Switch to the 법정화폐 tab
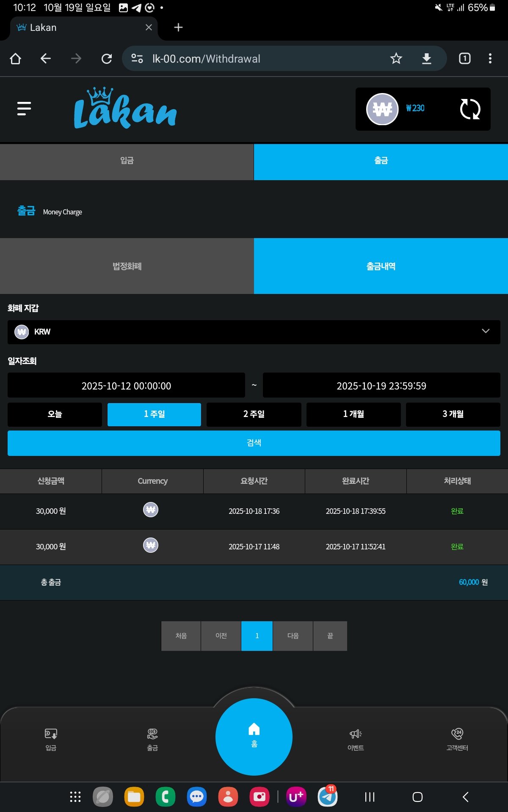508x812 pixels. point(127,266)
